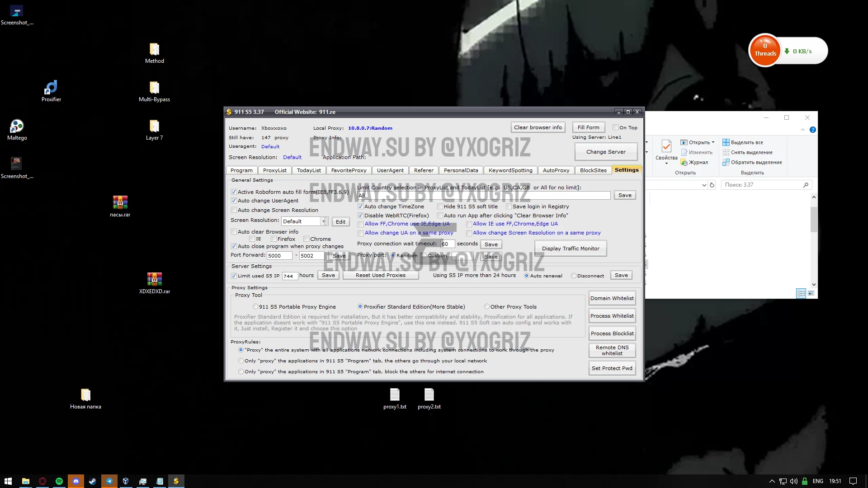This screenshot has width=868, height=488.
Task: Expand the Открыть dropdown arrow in Explorer
Action: click(x=713, y=142)
